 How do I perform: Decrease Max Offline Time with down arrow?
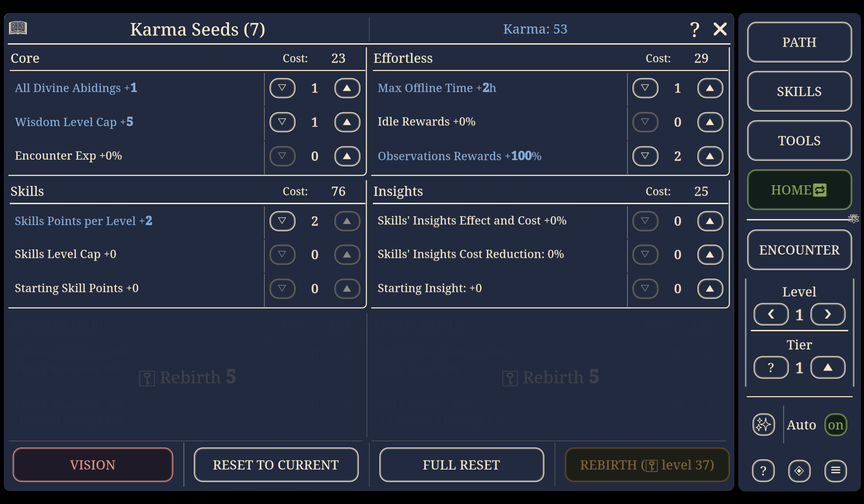click(645, 88)
